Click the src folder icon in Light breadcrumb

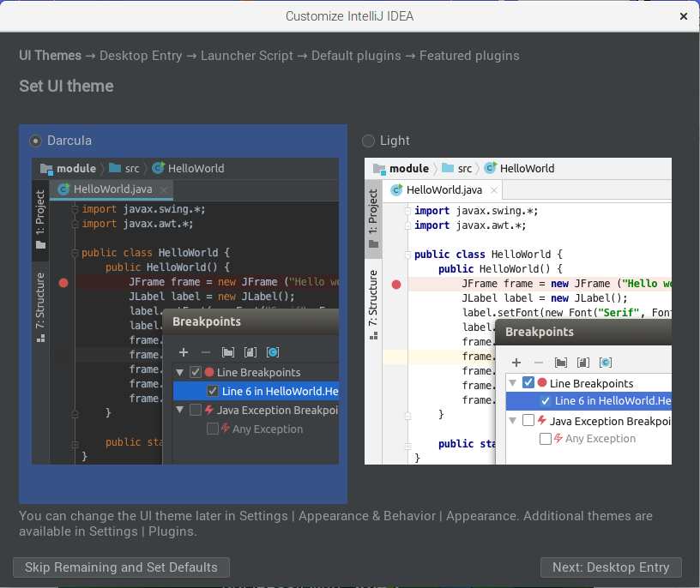point(448,168)
